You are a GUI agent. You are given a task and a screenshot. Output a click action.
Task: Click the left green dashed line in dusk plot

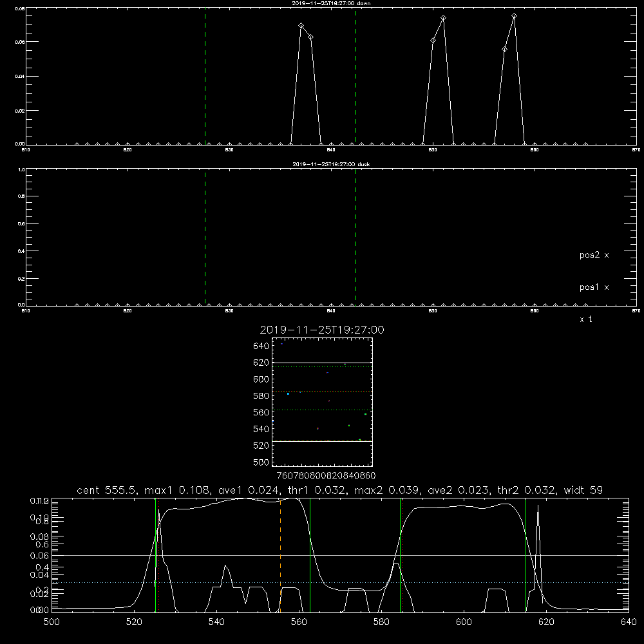click(205, 238)
